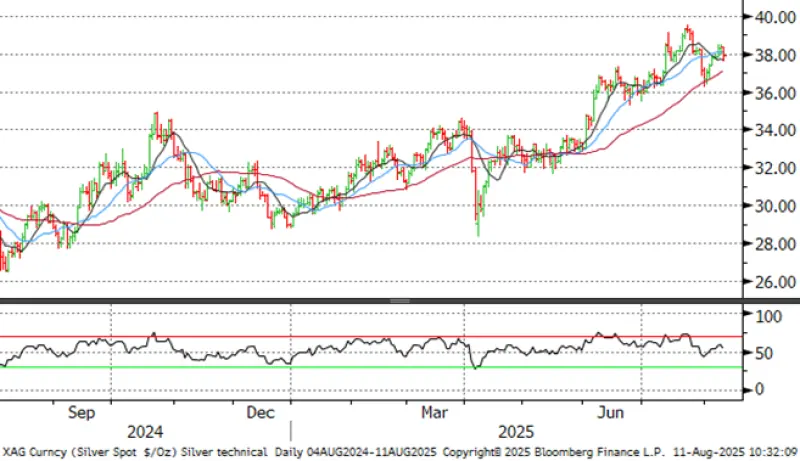Click the 2025 year label
Image resolution: width=800 pixels, height=461 pixels.
(516, 432)
